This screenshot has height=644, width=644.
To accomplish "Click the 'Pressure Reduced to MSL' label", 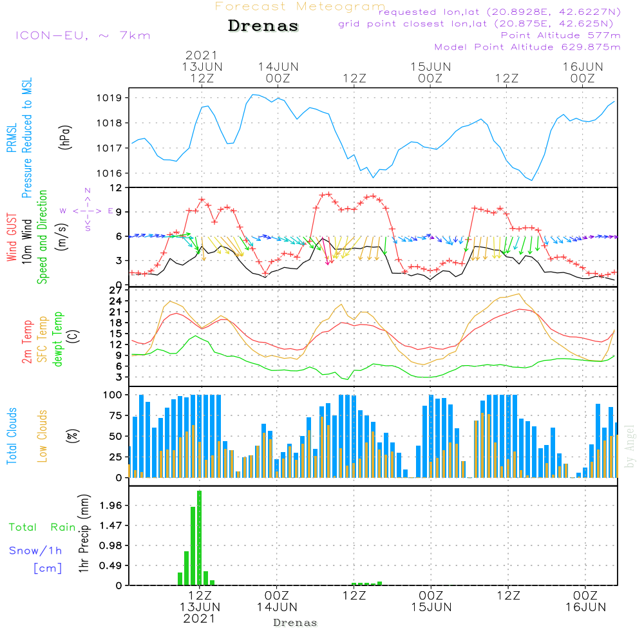I will (x=26, y=138).
